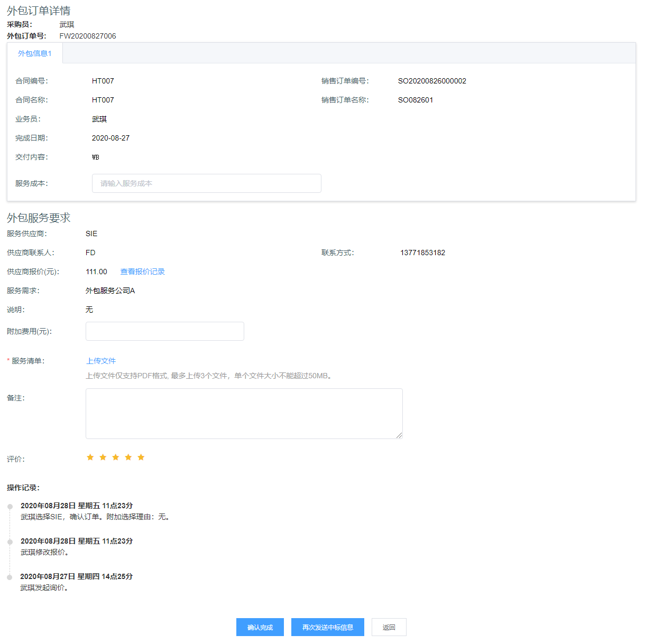The width and height of the screenshot is (645, 644).
Task: Choose the fourth star rating
Action: [128, 458]
